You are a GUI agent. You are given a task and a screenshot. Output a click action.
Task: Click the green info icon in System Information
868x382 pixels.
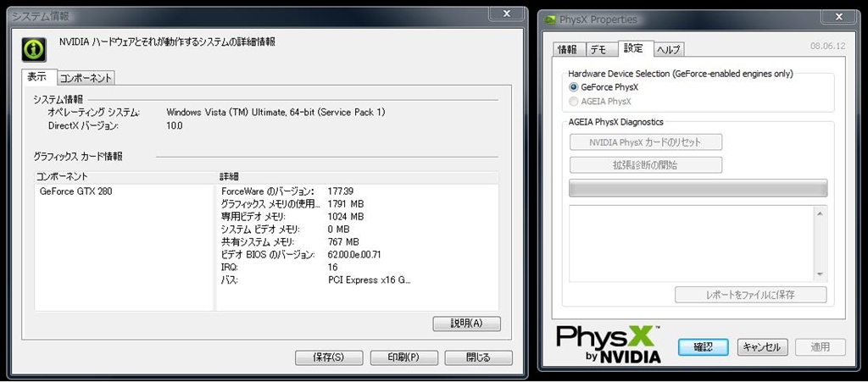[34, 49]
